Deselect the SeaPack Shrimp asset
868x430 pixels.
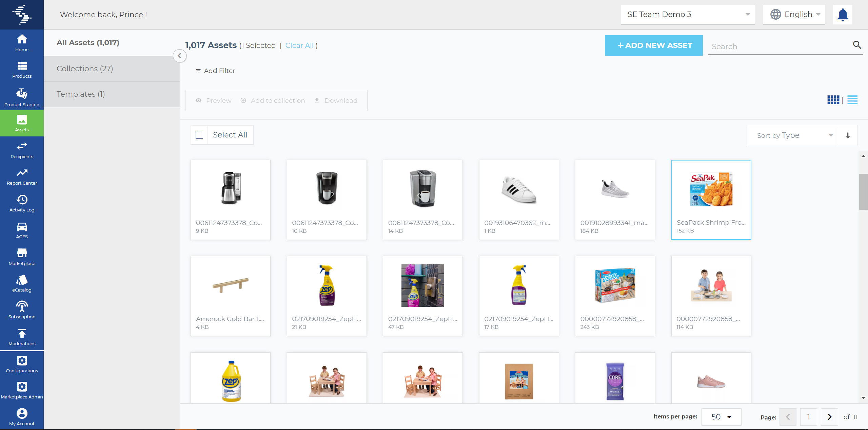pyautogui.click(x=711, y=200)
